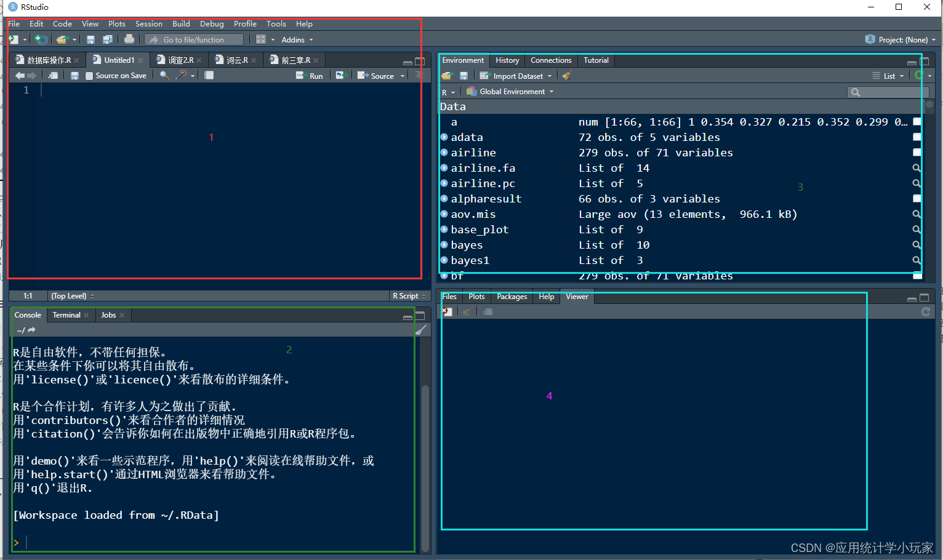Screen dimensions: 943x560
Task: Click the console vertical scrollbar
Action: tap(425, 468)
